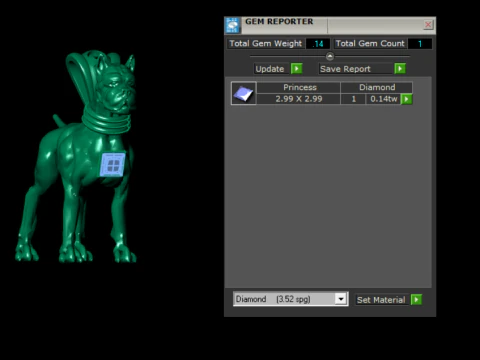
Task: Collapse panel using the round arrow handle
Action: 330,56
